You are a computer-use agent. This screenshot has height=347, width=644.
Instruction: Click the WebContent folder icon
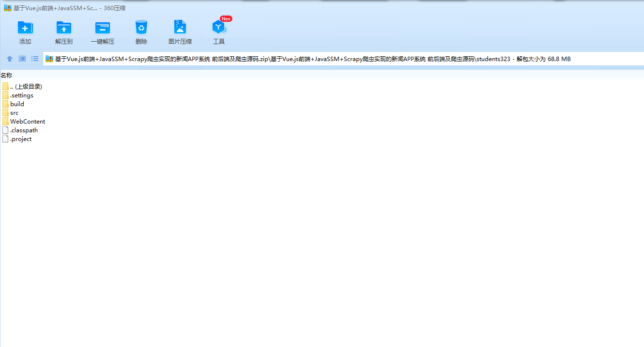point(5,121)
